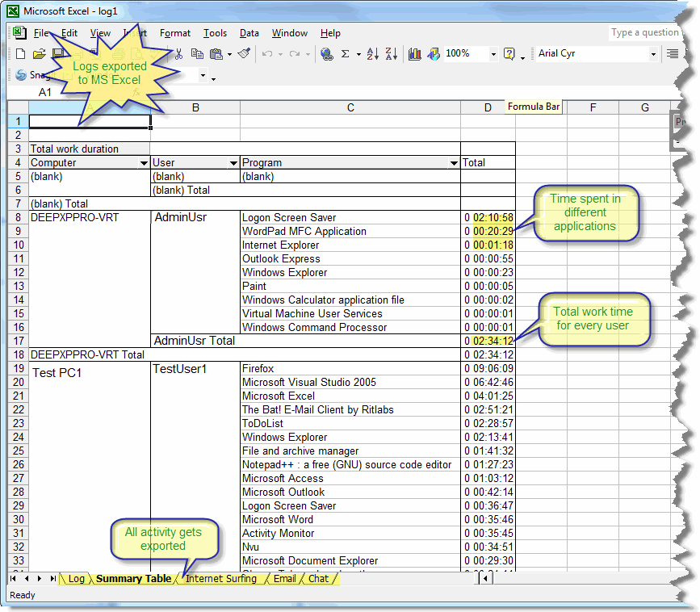Click the Type a question search box
Image resolution: width=700 pixels, height=612 pixels.
point(644,32)
